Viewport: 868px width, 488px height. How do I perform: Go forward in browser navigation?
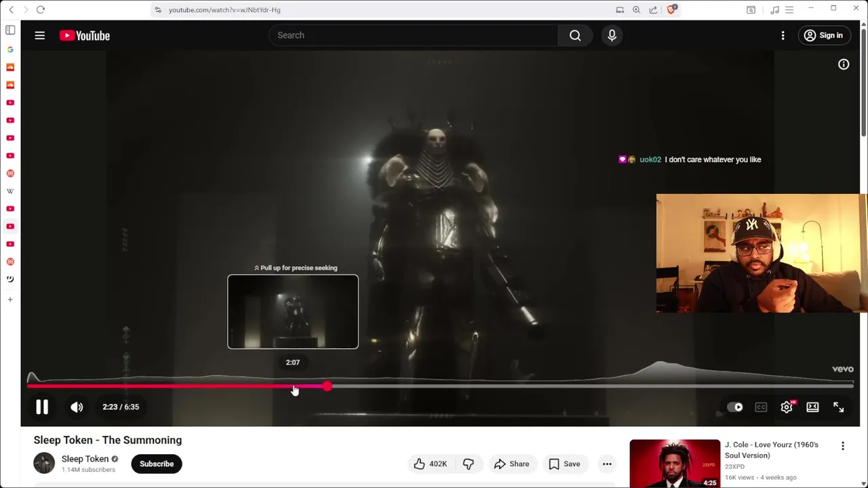pyautogui.click(x=26, y=9)
